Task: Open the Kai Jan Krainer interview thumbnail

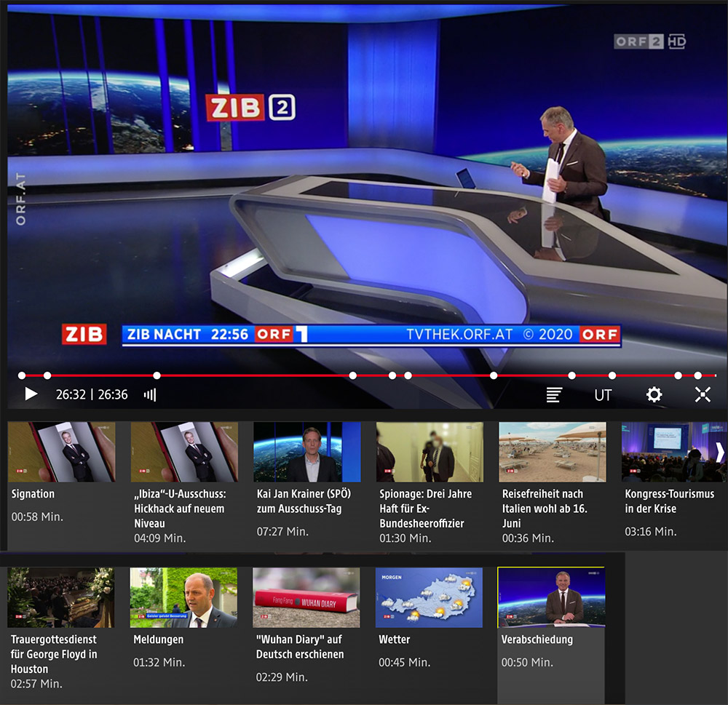Action: tap(307, 452)
